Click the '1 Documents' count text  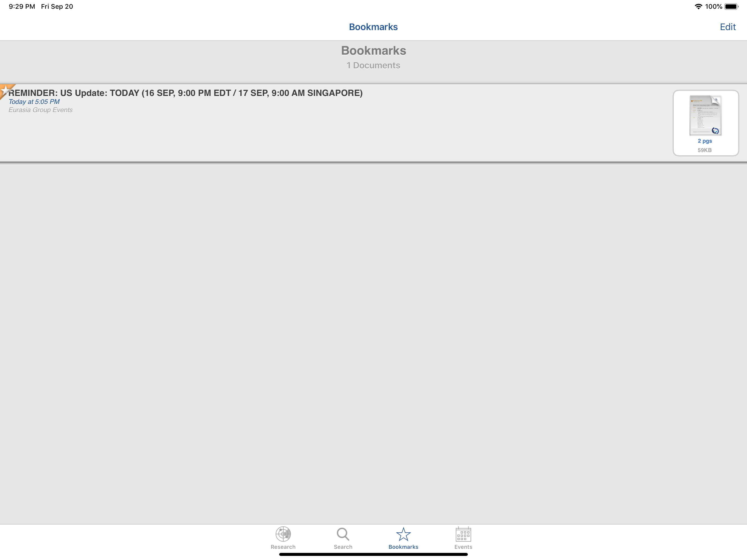pos(373,66)
